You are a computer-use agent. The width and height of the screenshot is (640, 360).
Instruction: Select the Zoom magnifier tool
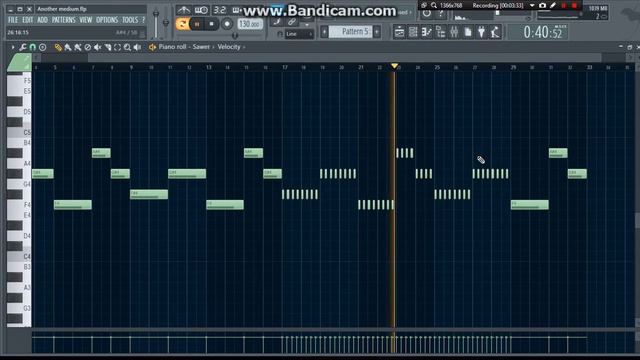127,47
